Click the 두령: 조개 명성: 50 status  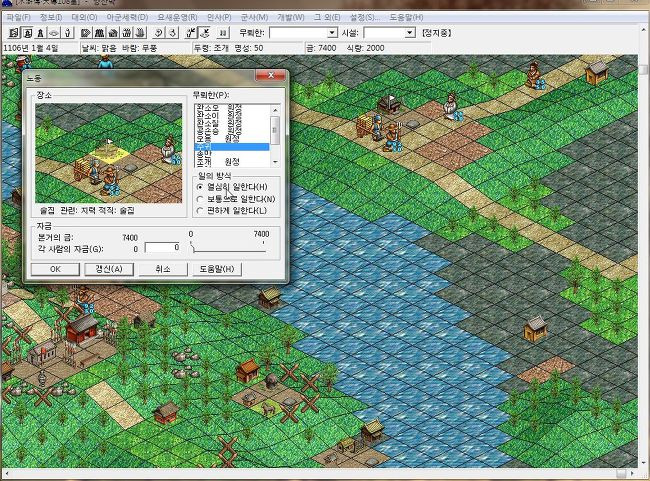coord(229,48)
